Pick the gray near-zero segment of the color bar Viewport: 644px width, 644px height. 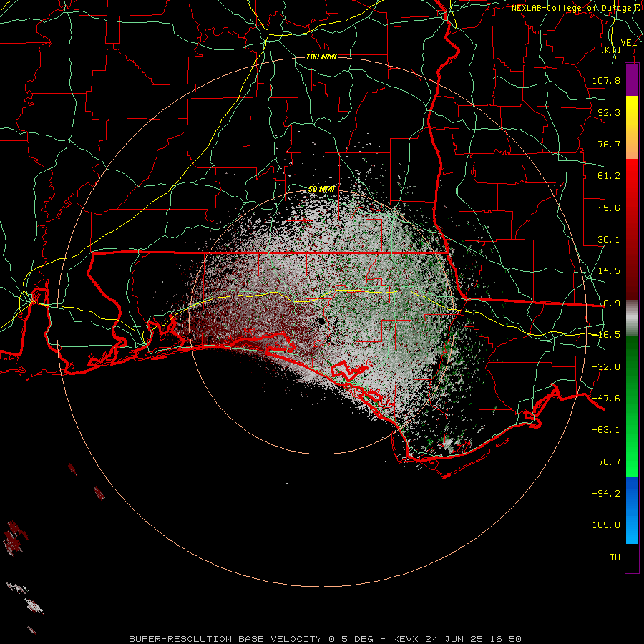coord(632,318)
